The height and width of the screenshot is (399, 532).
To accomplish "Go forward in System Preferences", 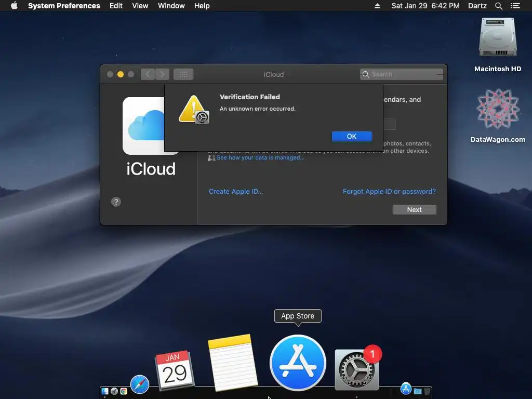I will pyautogui.click(x=163, y=74).
